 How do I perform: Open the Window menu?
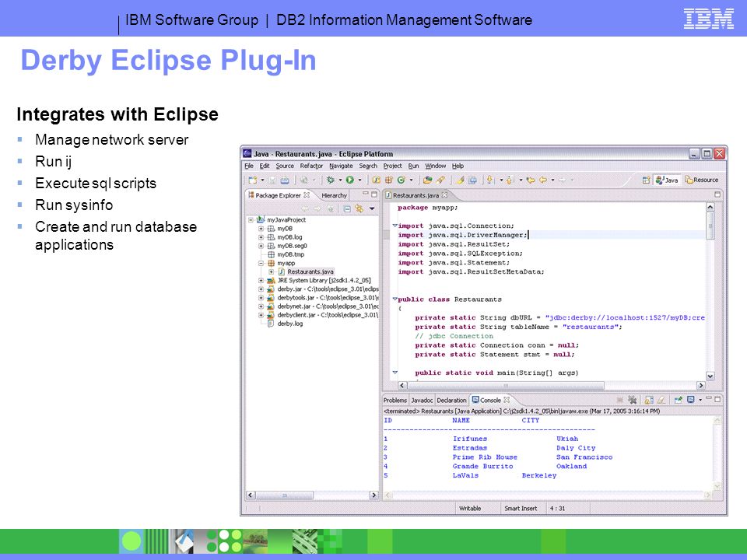(436, 166)
